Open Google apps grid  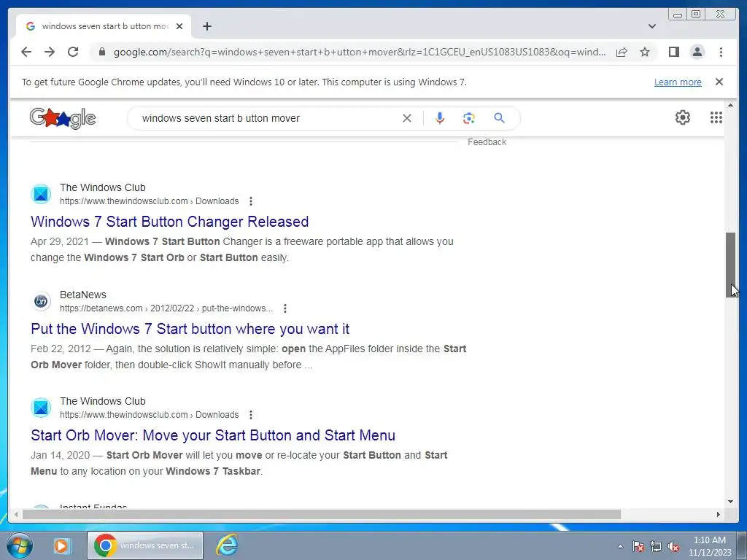coord(716,117)
